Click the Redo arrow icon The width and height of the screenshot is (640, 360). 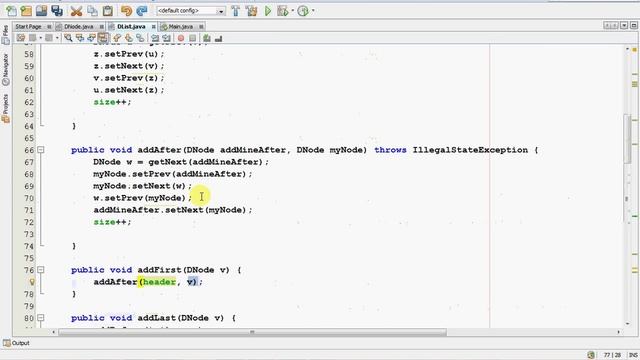[142, 11]
